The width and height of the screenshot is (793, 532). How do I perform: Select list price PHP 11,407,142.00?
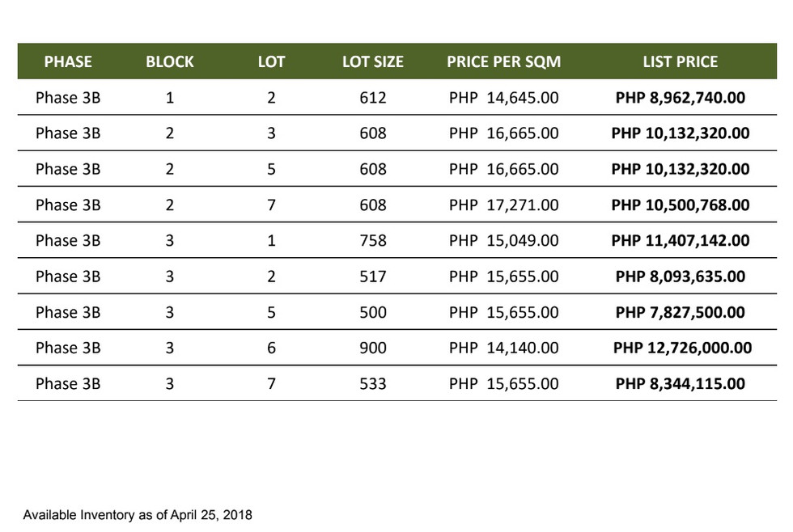(681, 241)
